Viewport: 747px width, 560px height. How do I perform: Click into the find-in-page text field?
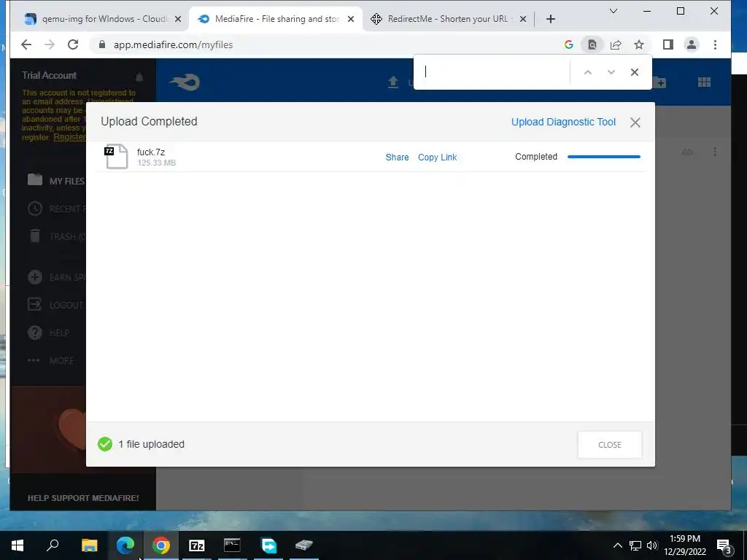493,72
